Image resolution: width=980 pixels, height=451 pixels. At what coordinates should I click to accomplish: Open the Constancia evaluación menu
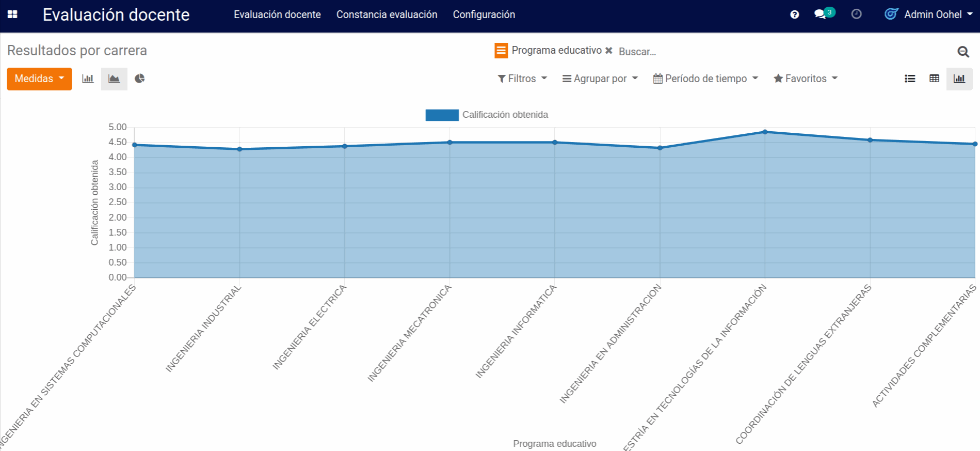tap(387, 14)
